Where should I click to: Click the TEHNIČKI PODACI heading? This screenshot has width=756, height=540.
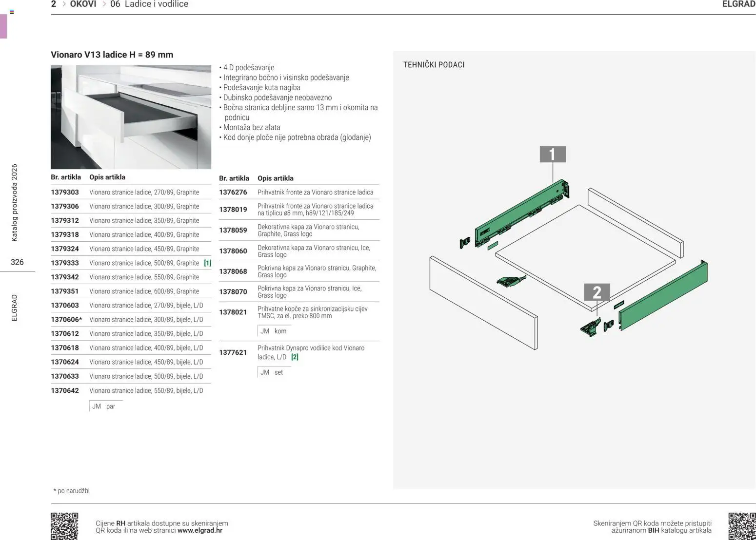(x=434, y=65)
